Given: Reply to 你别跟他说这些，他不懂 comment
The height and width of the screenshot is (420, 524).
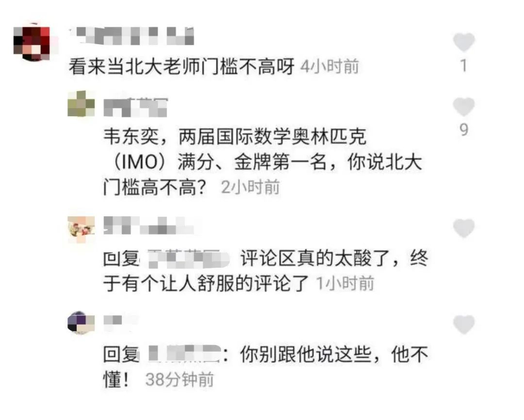Looking at the screenshot, I should pyautogui.click(x=265, y=367).
